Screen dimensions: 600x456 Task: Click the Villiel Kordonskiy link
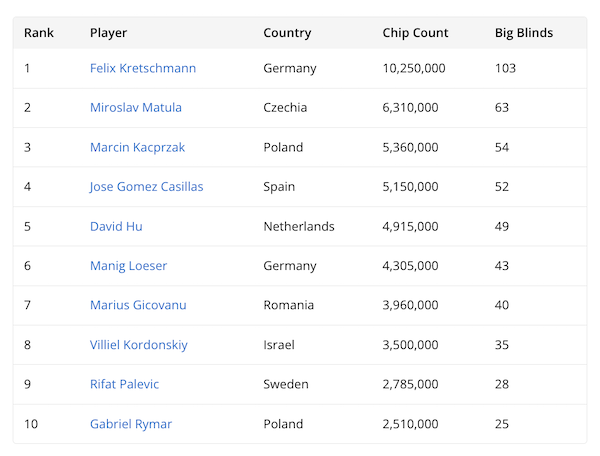139,345
